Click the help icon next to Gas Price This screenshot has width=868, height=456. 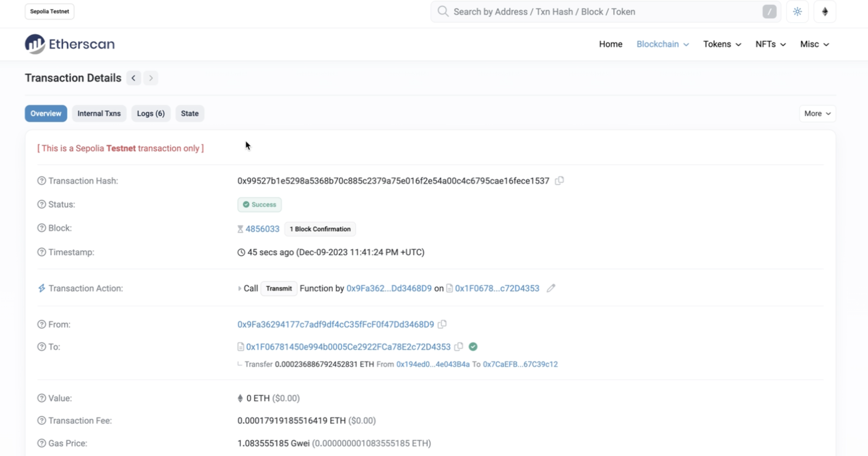click(42, 443)
